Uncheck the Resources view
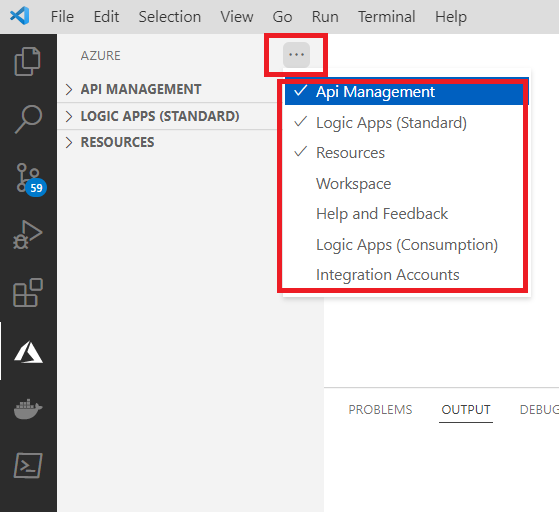 click(406, 153)
